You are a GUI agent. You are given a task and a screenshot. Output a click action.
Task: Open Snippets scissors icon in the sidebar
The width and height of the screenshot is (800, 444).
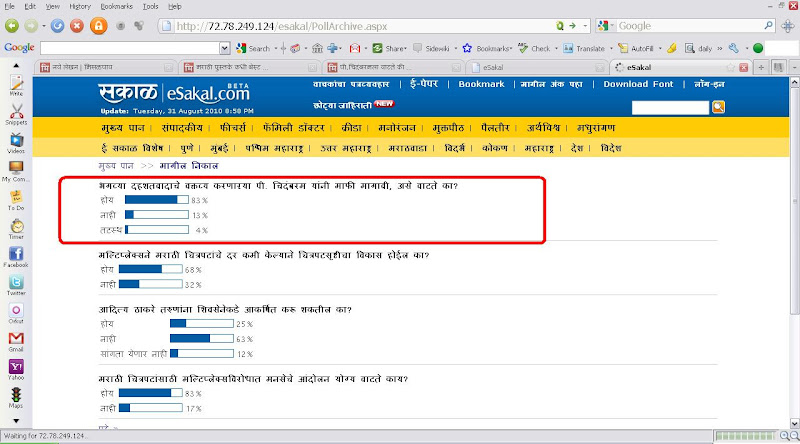[16, 114]
